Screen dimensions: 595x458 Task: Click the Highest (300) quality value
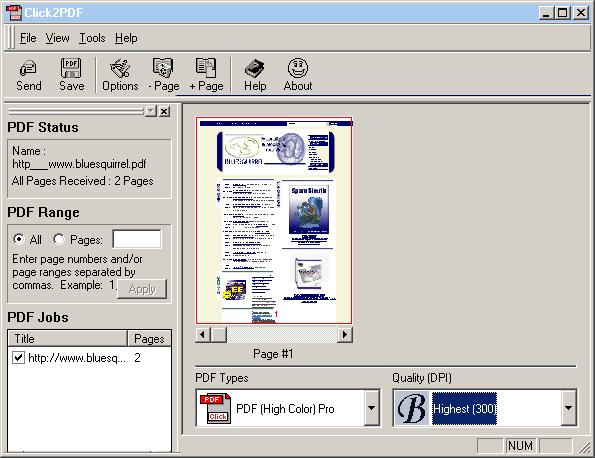tap(464, 409)
